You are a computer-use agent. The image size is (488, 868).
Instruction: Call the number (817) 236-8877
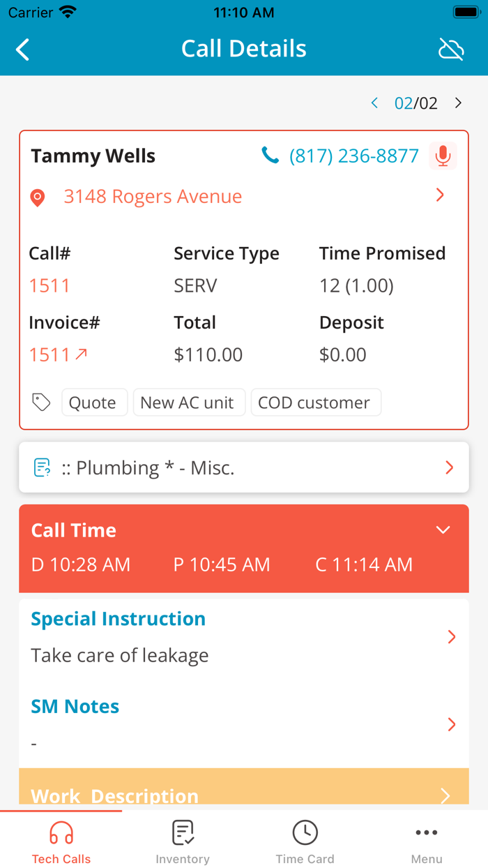click(x=354, y=156)
